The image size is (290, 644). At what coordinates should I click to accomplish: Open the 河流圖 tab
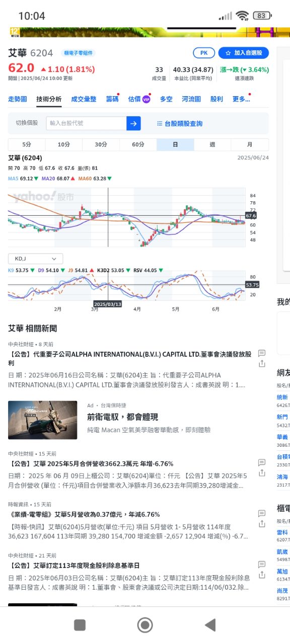click(x=191, y=99)
